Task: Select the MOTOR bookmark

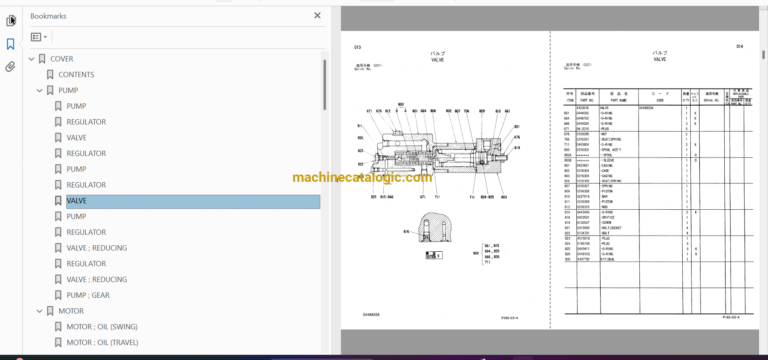Action: [x=71, y=311]
